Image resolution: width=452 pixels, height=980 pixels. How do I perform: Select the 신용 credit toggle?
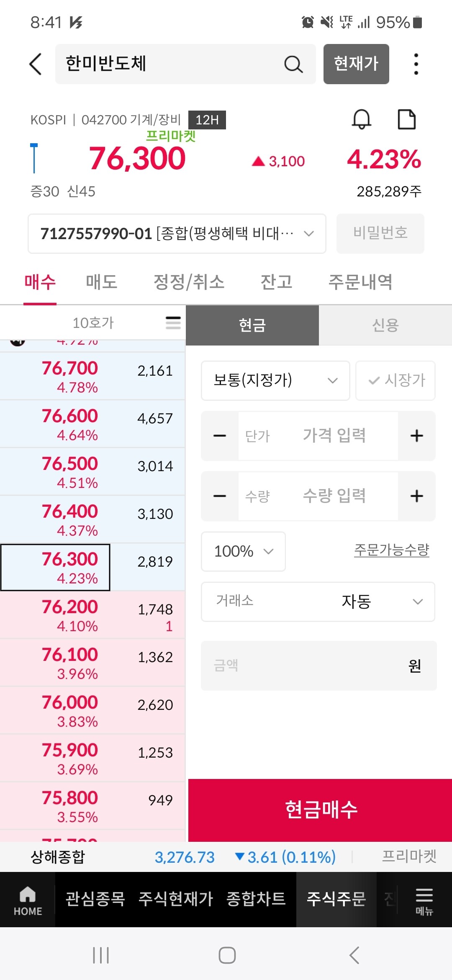[x=385, y=325]
